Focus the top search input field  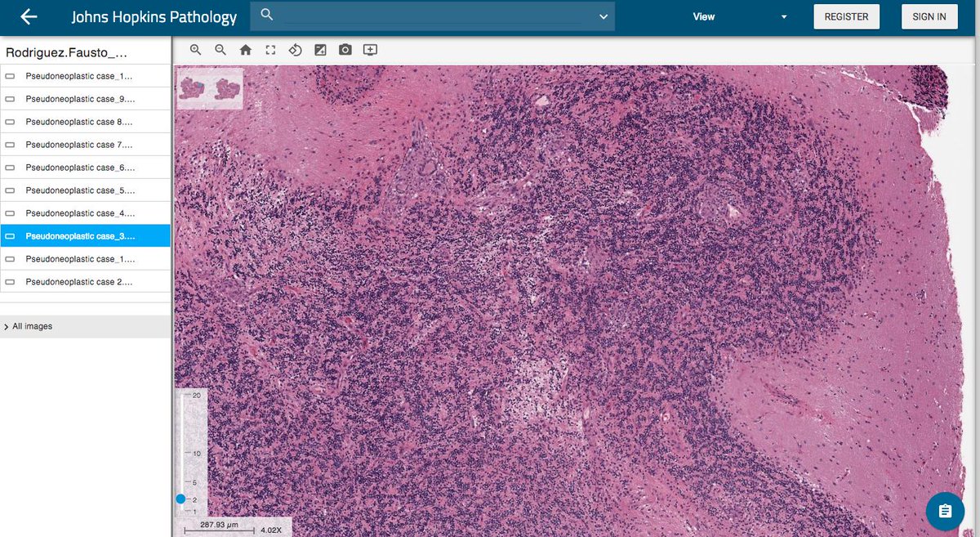coord(433,16)
